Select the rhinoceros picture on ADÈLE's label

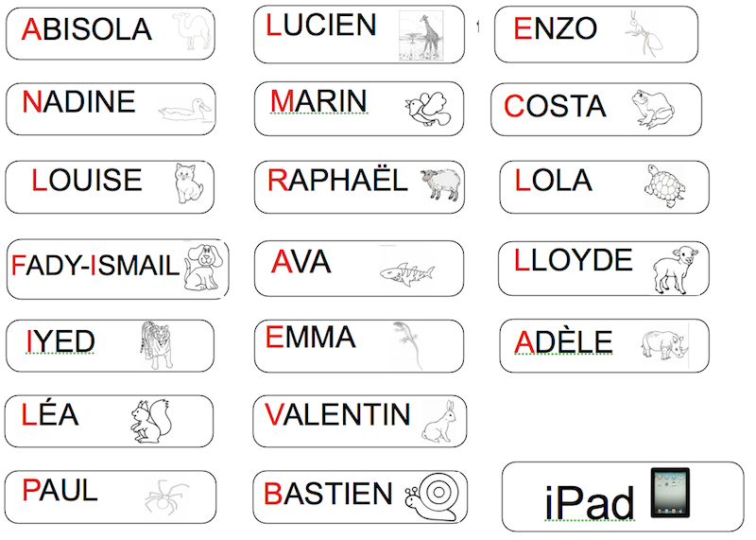665,344
